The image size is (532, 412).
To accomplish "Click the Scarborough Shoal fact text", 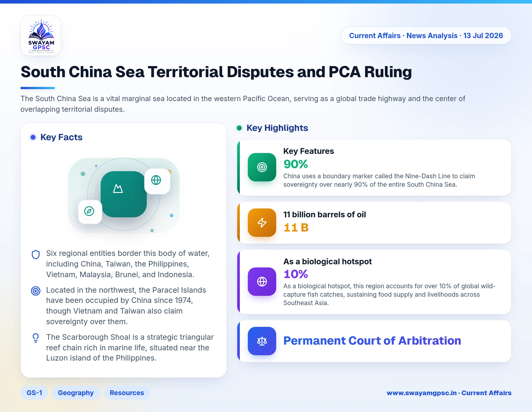I will pyautogui.click(x=130, y=347).
